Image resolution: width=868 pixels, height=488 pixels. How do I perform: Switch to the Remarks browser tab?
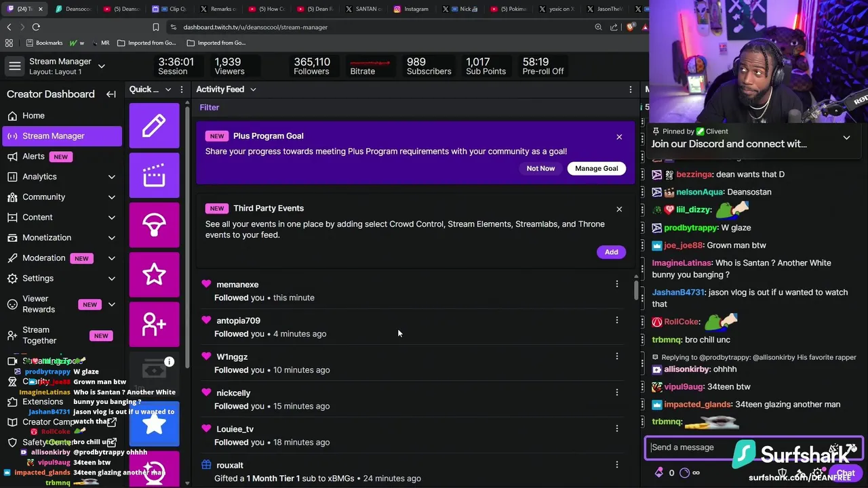(x=218, y=9)
